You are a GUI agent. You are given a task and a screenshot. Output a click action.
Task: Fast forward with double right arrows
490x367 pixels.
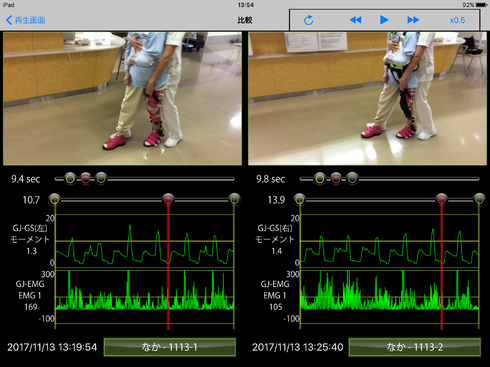click(413, 20)
